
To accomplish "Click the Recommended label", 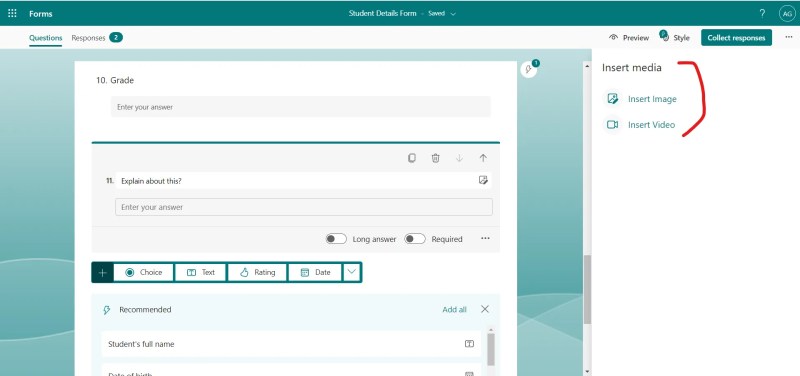I will click(x=145, y=310).
